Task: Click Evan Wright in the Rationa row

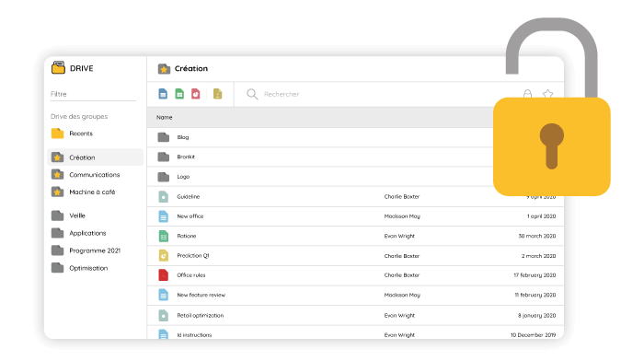Action: [x=399, y=236]
